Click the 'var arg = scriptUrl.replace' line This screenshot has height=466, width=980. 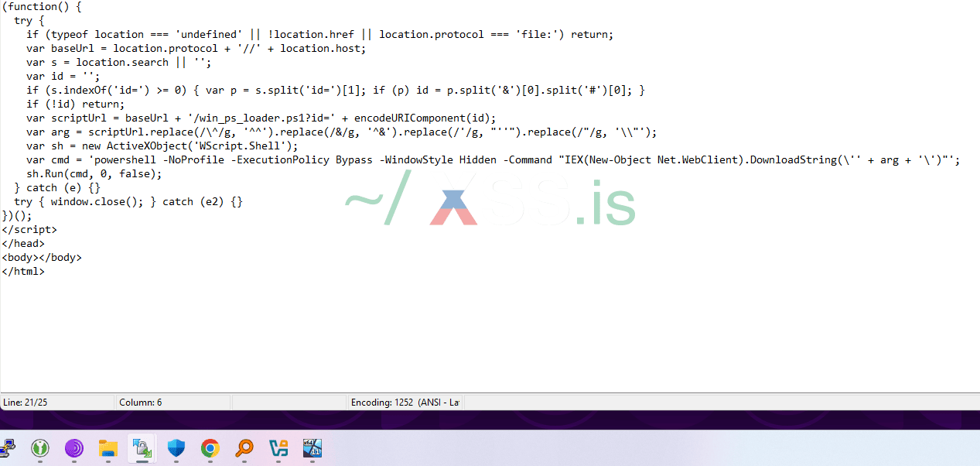tap(341, 132)
